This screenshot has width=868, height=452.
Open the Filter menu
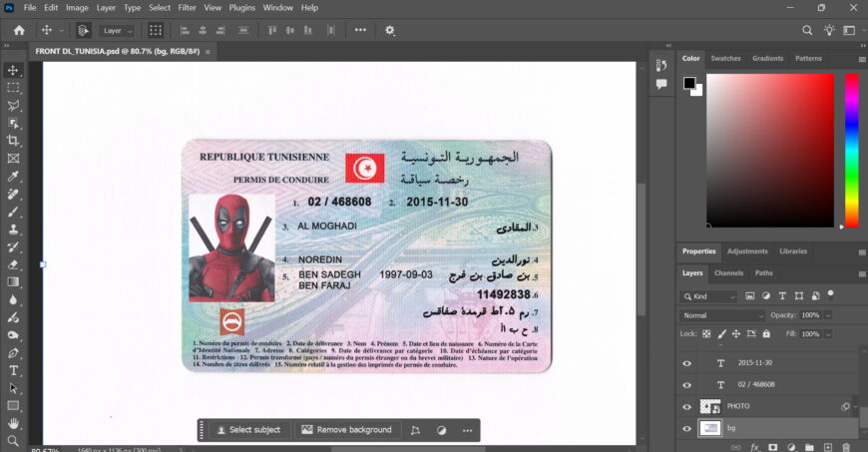pos(188,8)
